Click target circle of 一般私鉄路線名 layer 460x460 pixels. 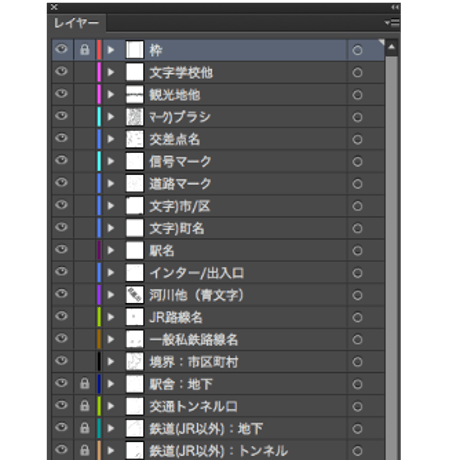click(357, 340)
